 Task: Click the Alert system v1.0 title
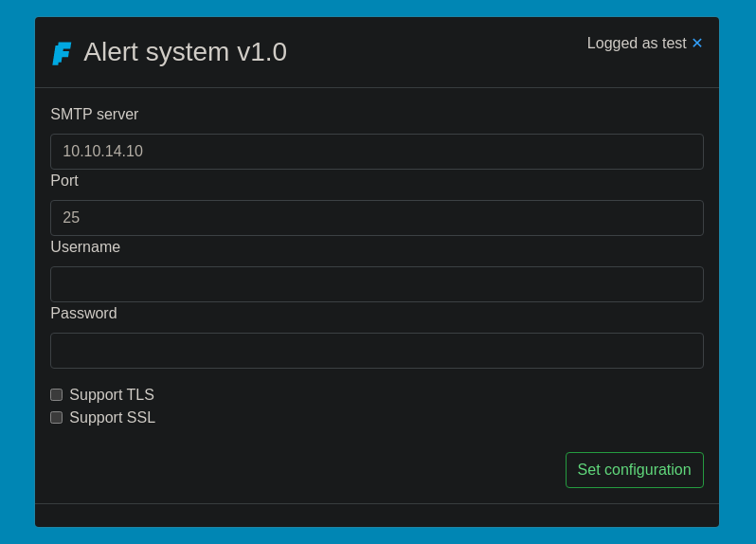point(185,52)
